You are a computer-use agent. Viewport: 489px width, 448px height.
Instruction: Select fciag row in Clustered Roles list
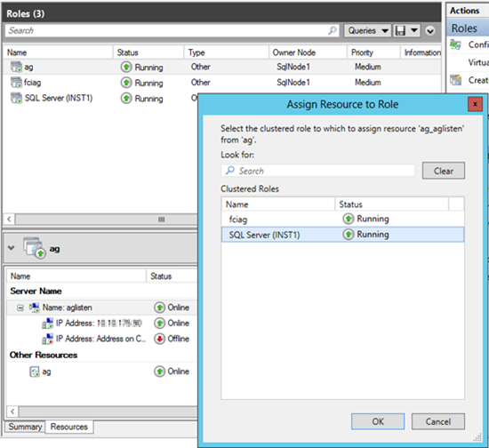tap(342, 220)
